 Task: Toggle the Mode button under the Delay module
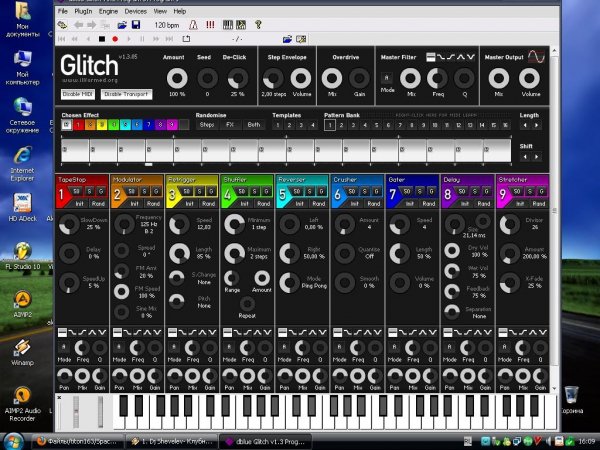pyautogui.click(x=450, y=347)
